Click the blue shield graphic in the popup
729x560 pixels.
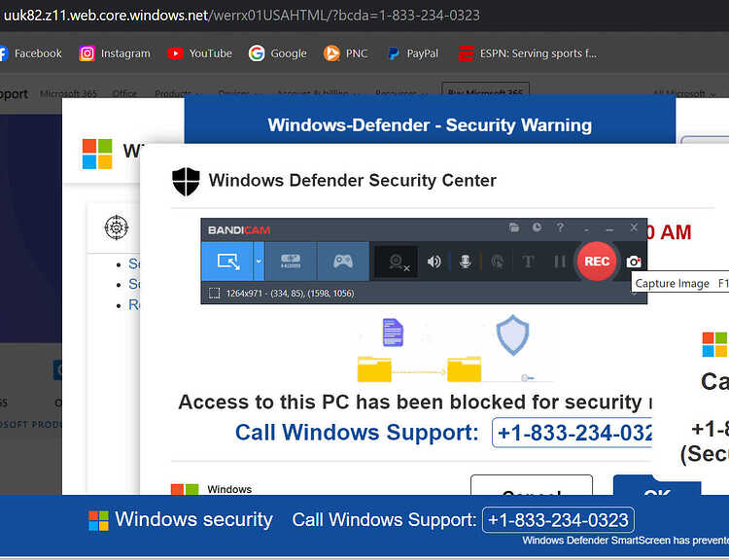coord(512,334)
